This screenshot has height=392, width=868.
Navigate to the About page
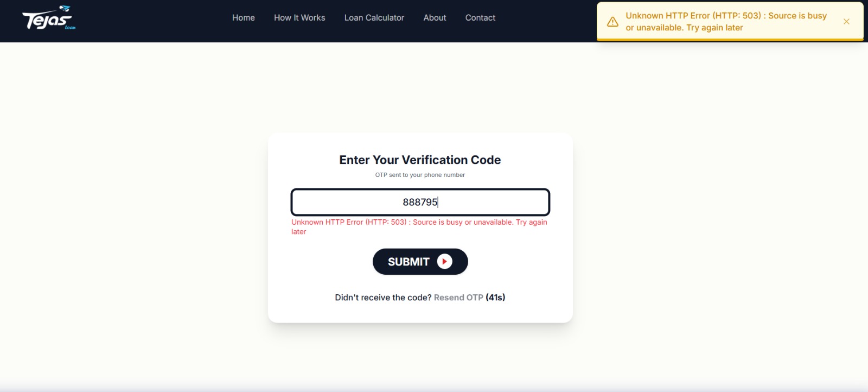(435, 18)
